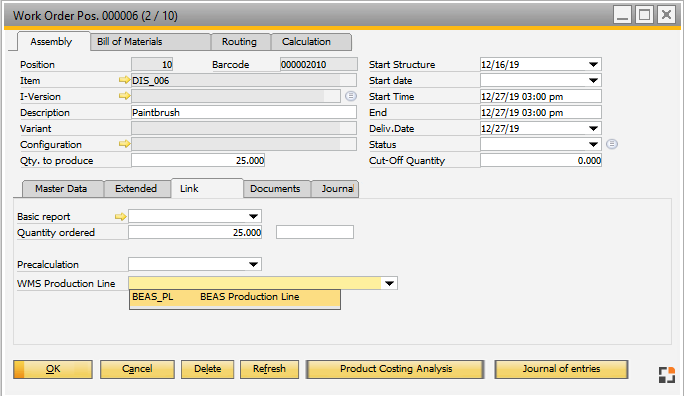This screenshot has width=684, height=396.
Task: Close the Work Order Pos. window
Action: [666, 15]
